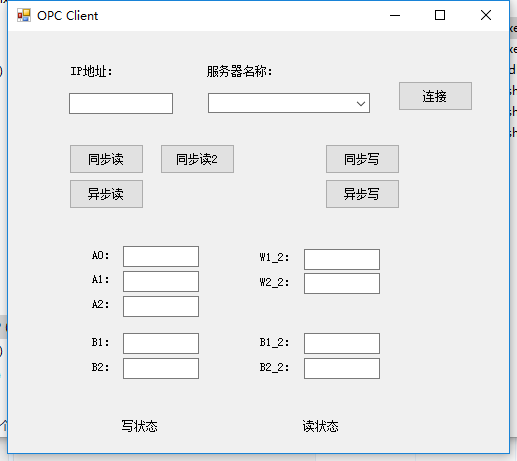Focus the B2_2 text box
The width and height of the screenshot is (517, 461).
(342, 368)
